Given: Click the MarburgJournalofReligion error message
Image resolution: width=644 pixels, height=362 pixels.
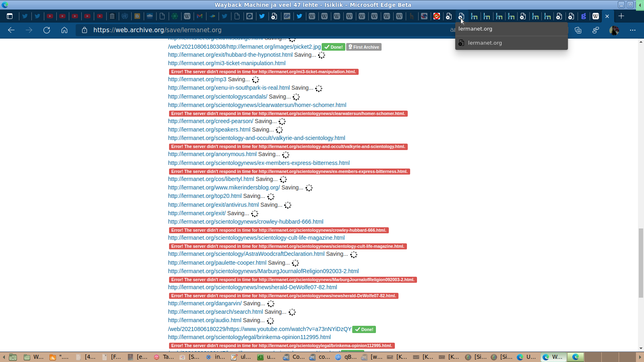Looking at the screenshot, I should [293, 280].
